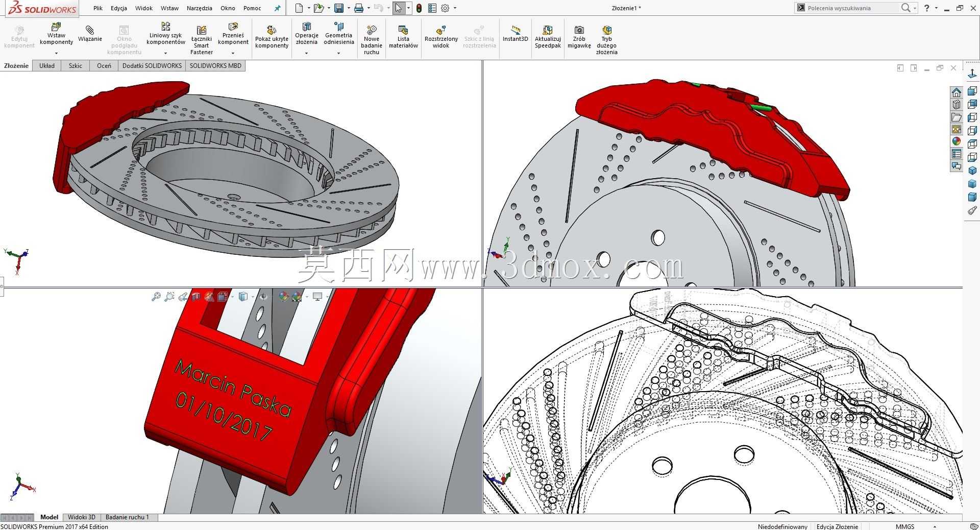Switch to Szkic tab
Viewport: 980px width, 530px height.
click(x=76, y=66)
